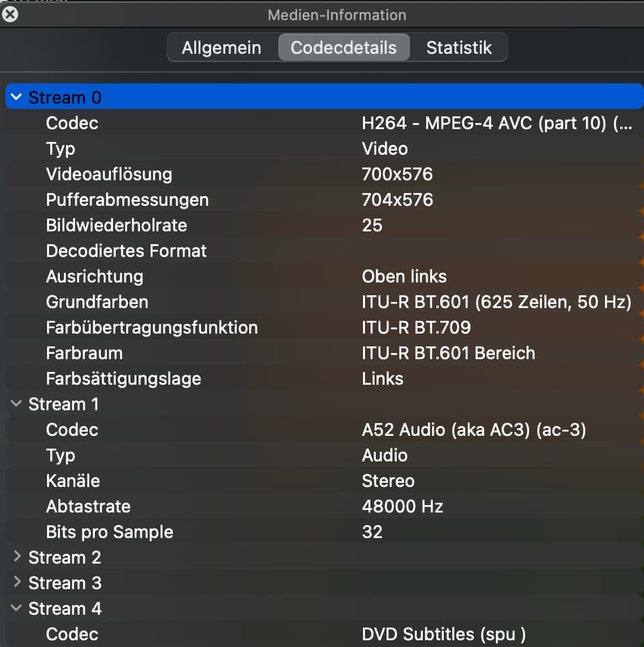This screenshot has width=644, height=647.
Task: Select the Videoauflösung row
Action: point(109,174)
